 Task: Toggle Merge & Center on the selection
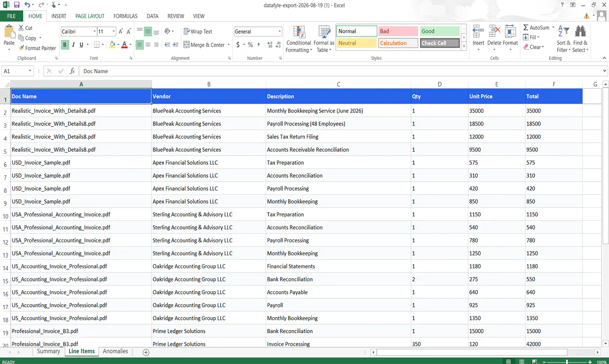pyautogui.click(x=204, y=45)
